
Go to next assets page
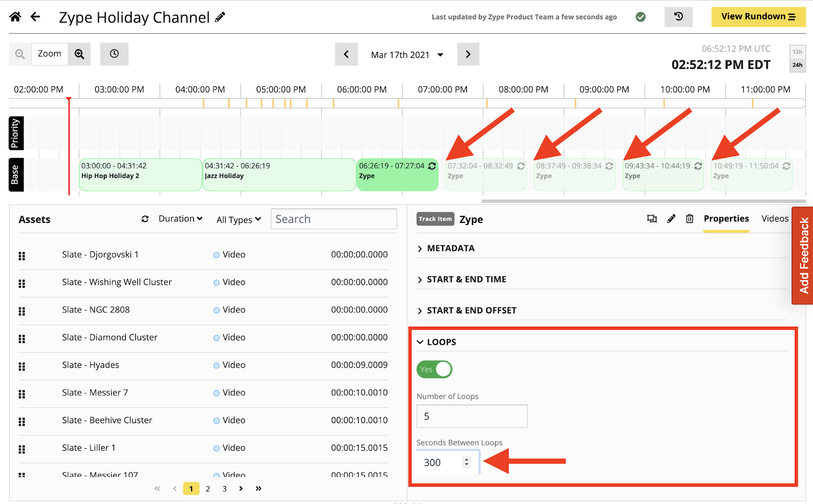pyautogui.click(x=241, y=489)
